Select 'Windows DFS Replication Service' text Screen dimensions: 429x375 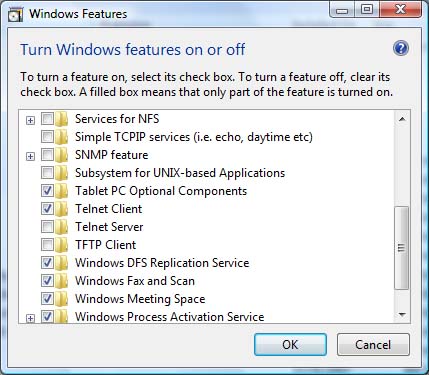162,263
